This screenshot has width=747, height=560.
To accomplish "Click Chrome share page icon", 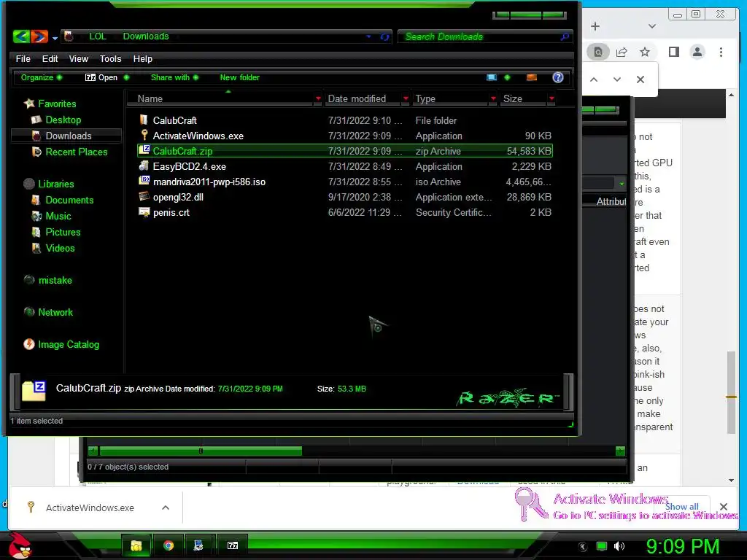I will click(x=622, y=52).
